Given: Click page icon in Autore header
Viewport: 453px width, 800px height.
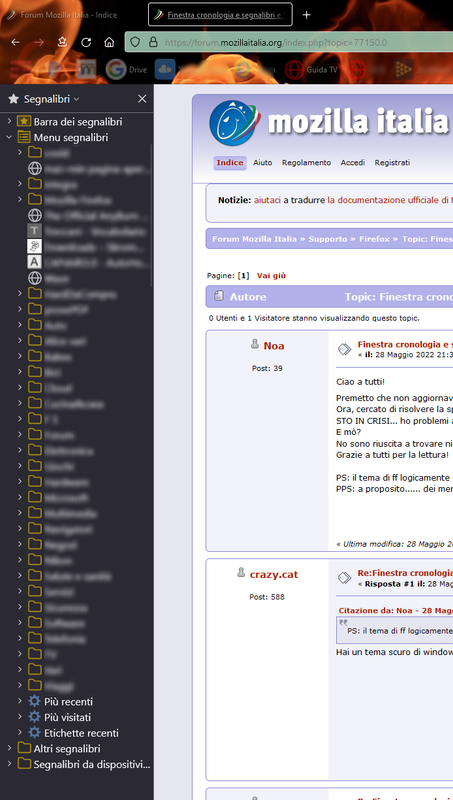Looking at the screenshot, I should [x=219, y=296].
